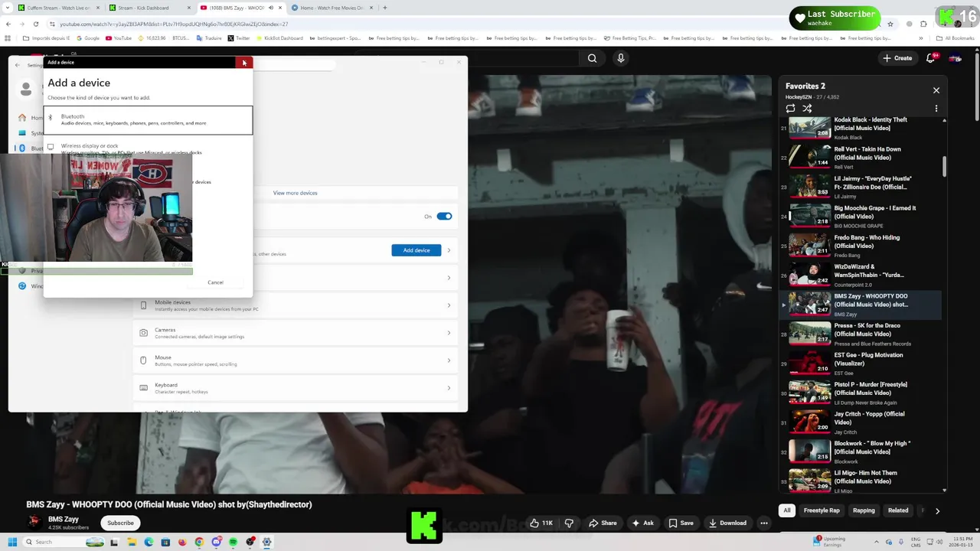
Task: Play Blockwork - Blow My High thumbnail
Action: 809,452
